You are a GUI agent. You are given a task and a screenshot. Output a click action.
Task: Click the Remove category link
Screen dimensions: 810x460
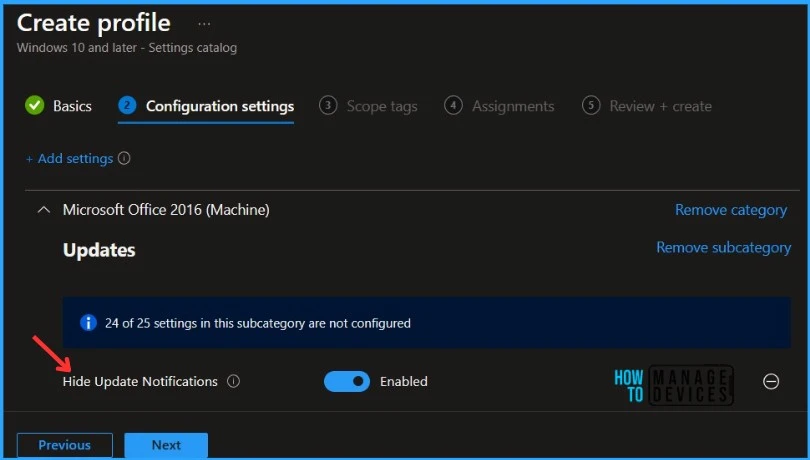point(731,210)
